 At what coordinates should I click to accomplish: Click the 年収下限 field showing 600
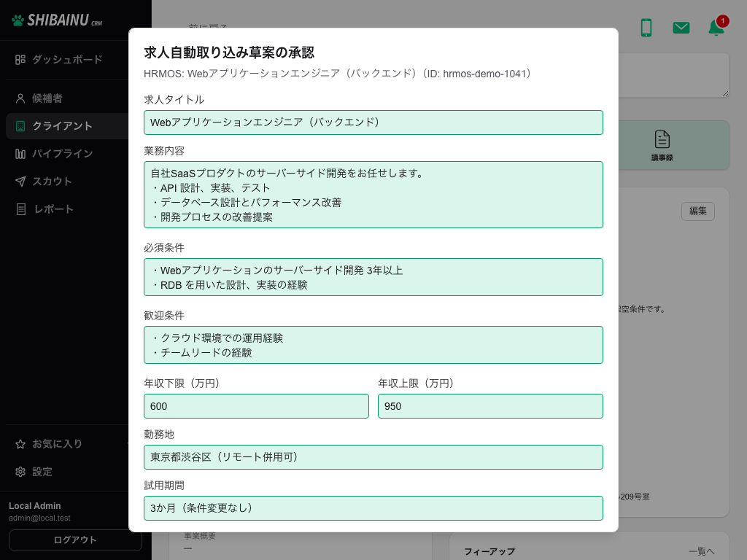point(256,406)
